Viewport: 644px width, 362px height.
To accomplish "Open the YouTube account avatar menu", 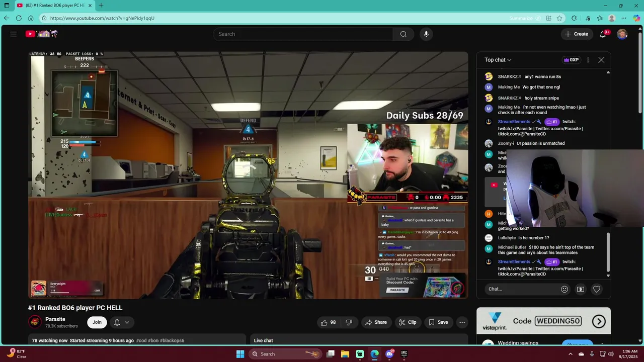I will click(x=622, y=34).
